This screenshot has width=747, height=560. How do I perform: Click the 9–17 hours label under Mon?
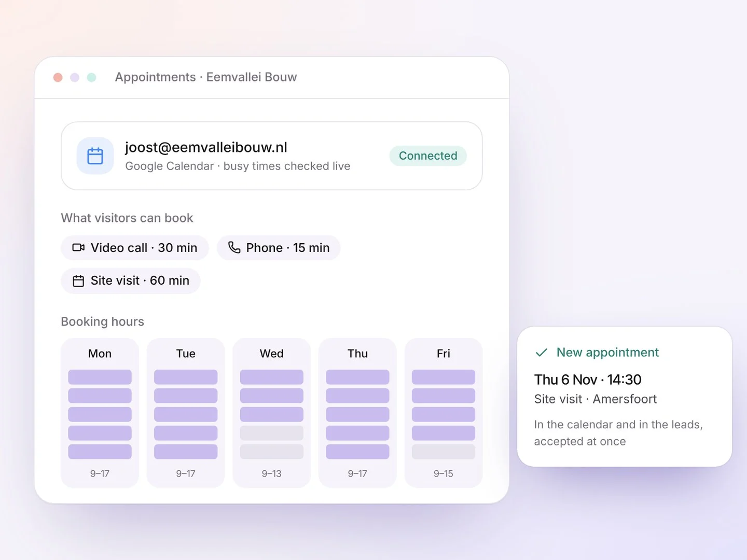tap(100, 473)
